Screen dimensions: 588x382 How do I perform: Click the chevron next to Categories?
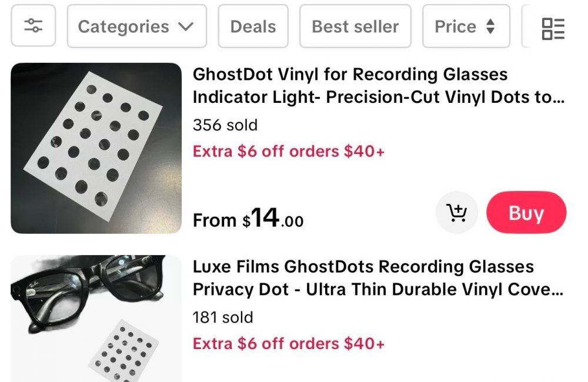[186, 27]
